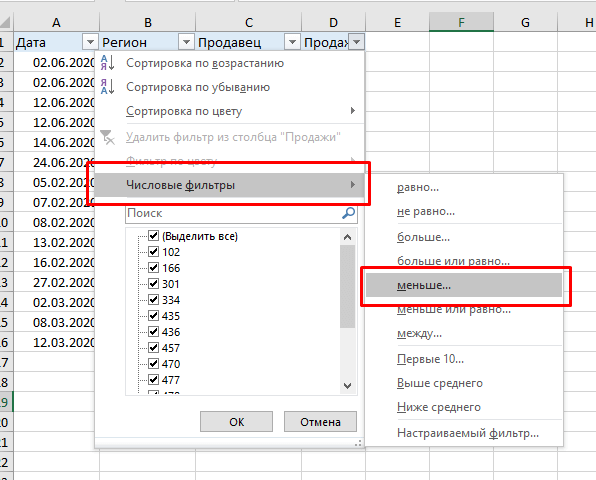Image resolution: width=596 pixels, height=480 pixels.
Task: Click the value list scroll up arrow
Action: (347, 237)
